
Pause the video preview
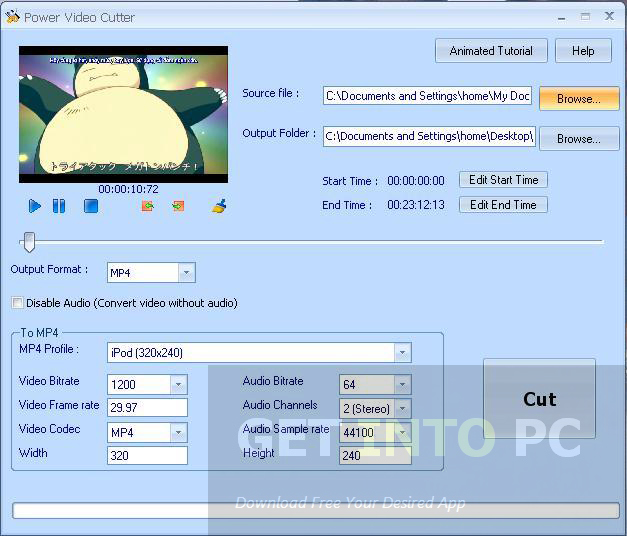59,206
